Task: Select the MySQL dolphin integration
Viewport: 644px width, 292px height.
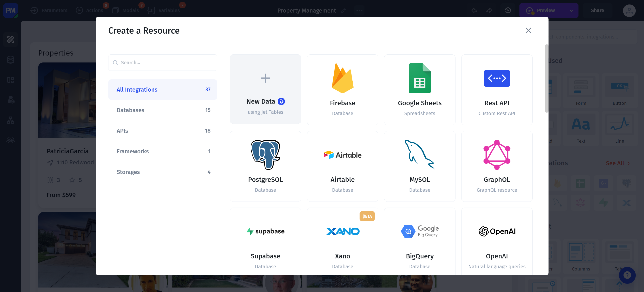Action: click(x=419, y=166)
